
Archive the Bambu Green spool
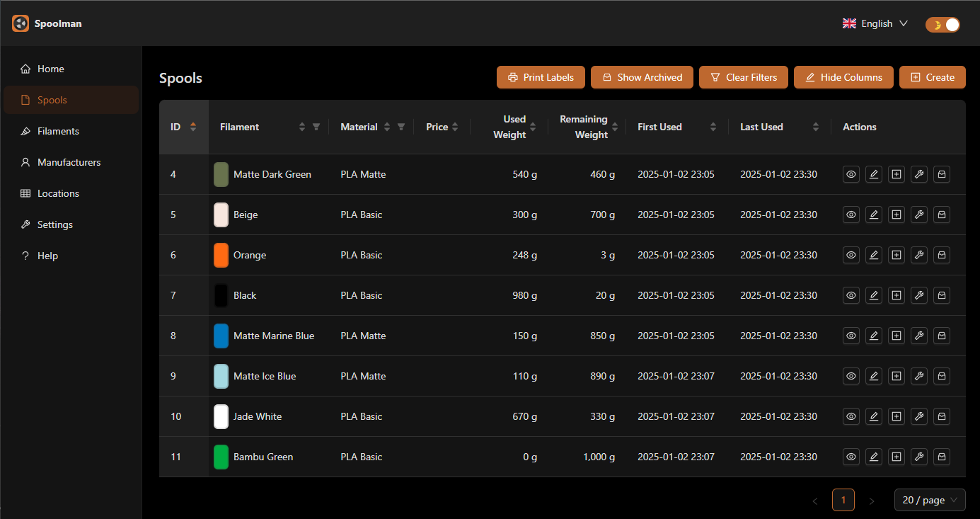coord(941,457)
